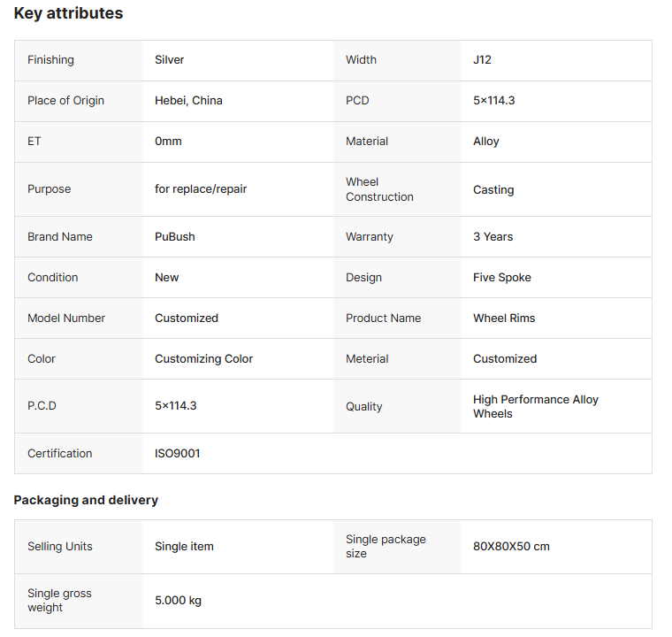Click the High Performance Alloy Wheels text
The width and height of the screenshot is (672, 637).
[535, 406]
